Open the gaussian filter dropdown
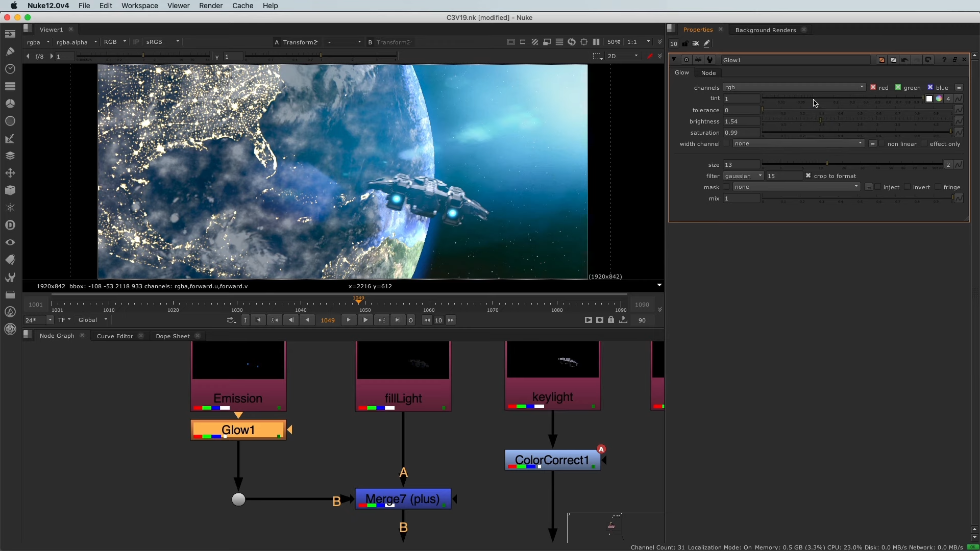This screenshot has width=980, height=551. 743,176
